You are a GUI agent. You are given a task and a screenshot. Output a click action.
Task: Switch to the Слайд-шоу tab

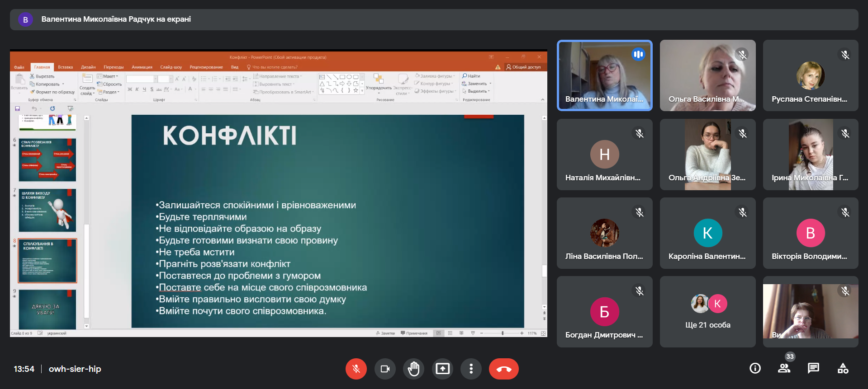tap(171, 67)
